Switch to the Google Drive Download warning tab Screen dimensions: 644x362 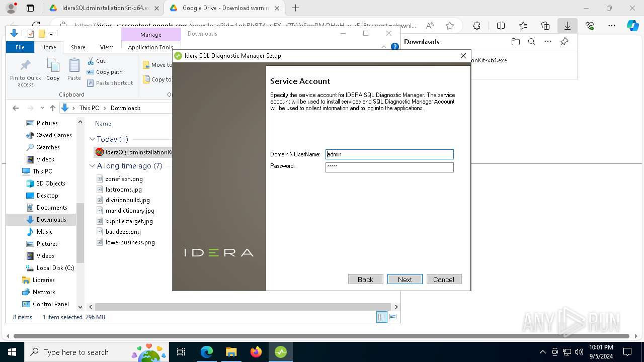224,8
